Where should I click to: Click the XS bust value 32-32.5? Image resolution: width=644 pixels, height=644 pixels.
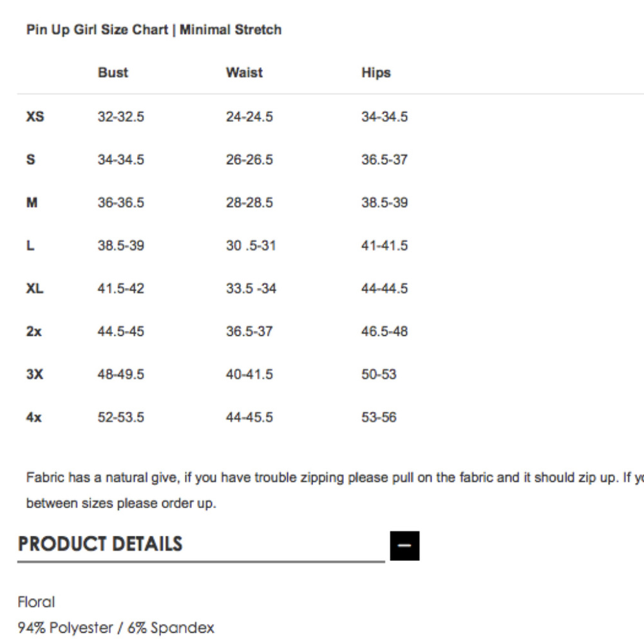(x=121, y=117)
